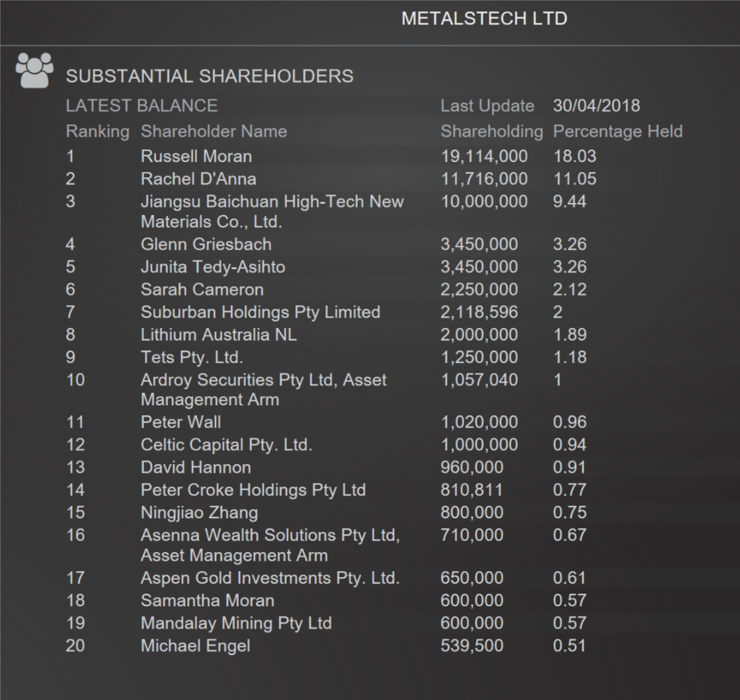Click percentage 0.67
This screenshot has width=740, height=700.
click(x=569, y=535)
